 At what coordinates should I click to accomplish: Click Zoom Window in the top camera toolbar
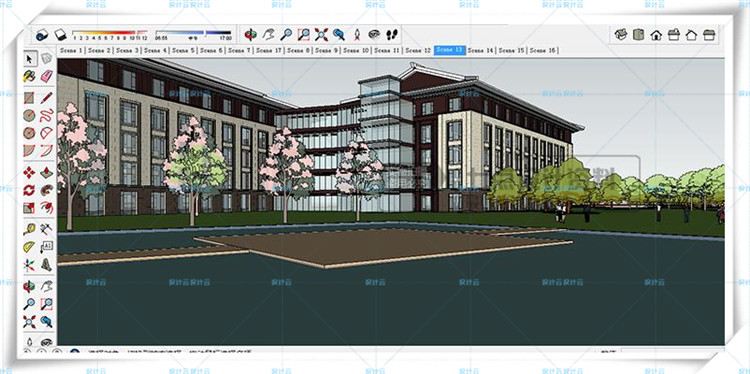click(304, 34)
